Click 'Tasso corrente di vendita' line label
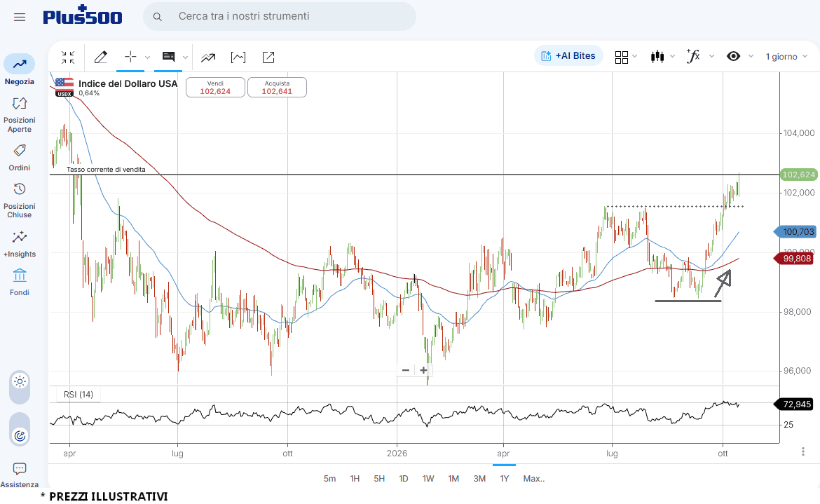The height and width of the screenshot is (504, 820). 106,170
